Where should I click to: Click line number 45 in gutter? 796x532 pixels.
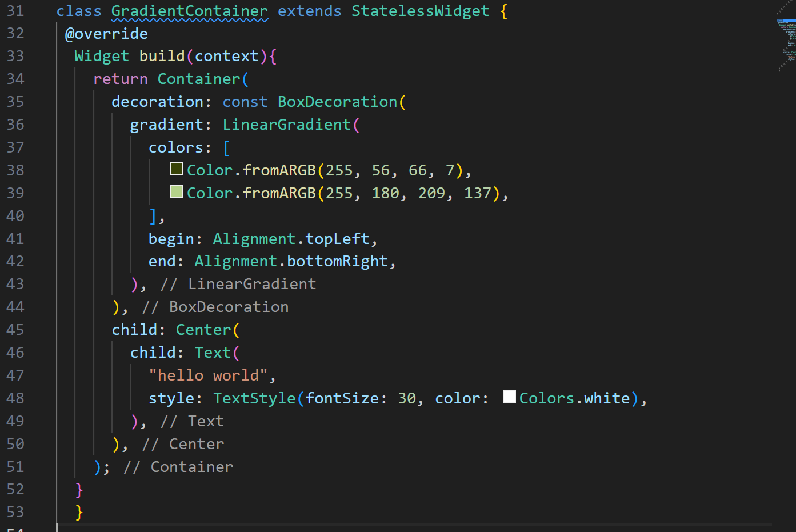click(15, 330)
